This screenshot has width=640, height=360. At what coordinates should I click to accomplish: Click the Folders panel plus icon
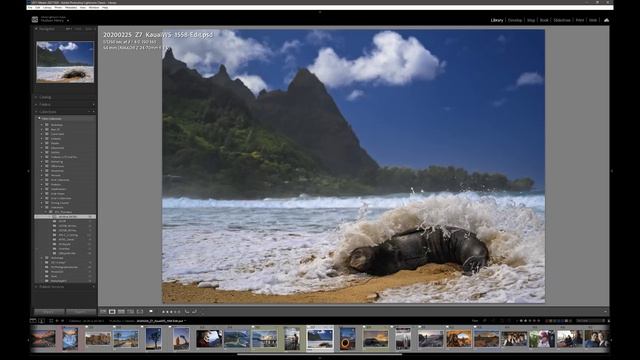coord(93,104)
